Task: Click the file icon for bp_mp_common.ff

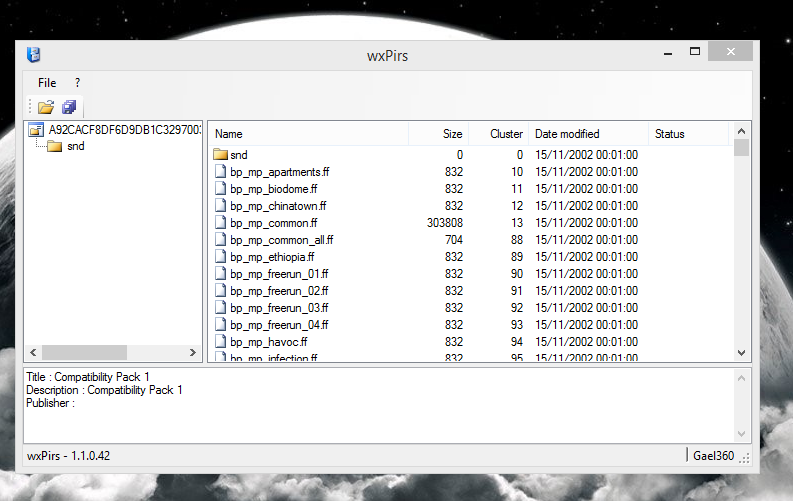Action: 221,223
